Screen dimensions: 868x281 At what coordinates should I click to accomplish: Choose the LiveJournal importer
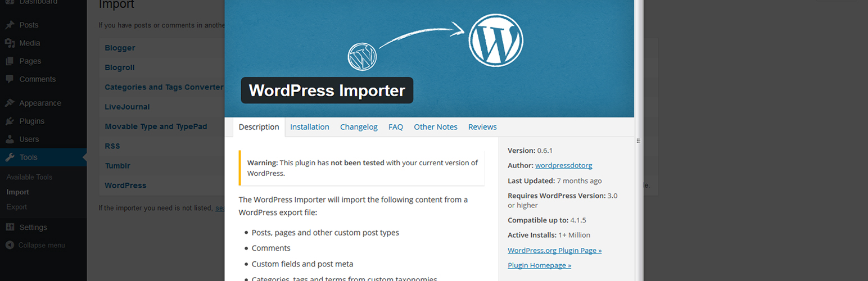(x=127, y=107)
